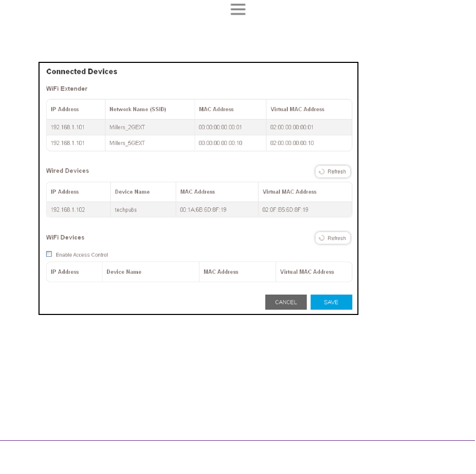This screenshot has width=476, height=474.
Task: Refresh the Wired Devices list
Action: pyautogui.click(x=333, y=172)
